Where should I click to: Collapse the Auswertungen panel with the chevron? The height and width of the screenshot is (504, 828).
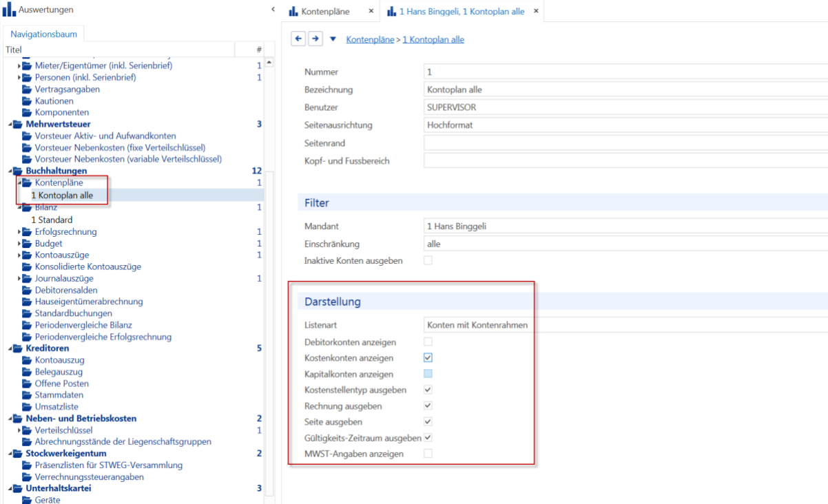273,10
